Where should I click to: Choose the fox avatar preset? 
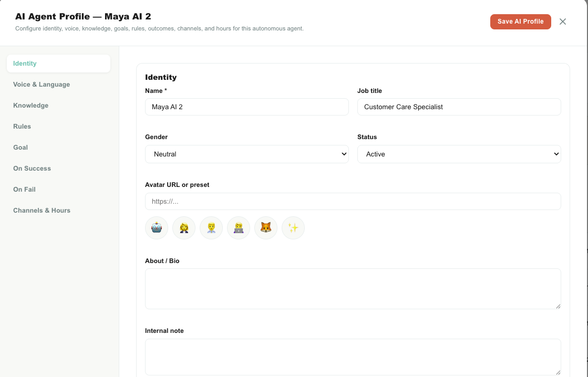266,228
